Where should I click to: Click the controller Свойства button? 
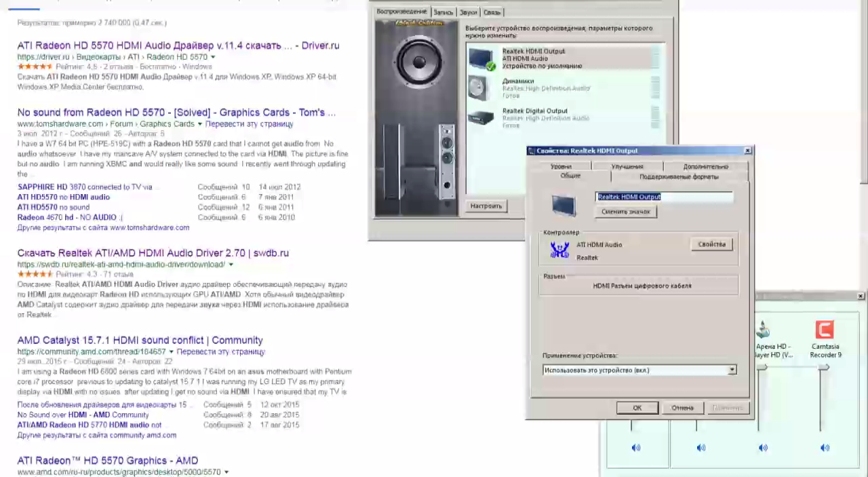tap(711, 244)
